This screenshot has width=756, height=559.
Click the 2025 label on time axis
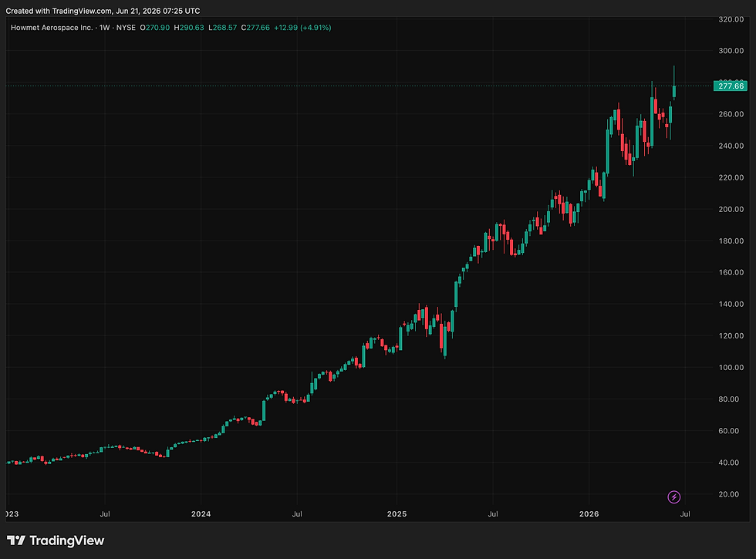pyautogui.click(x=397, y=514)
